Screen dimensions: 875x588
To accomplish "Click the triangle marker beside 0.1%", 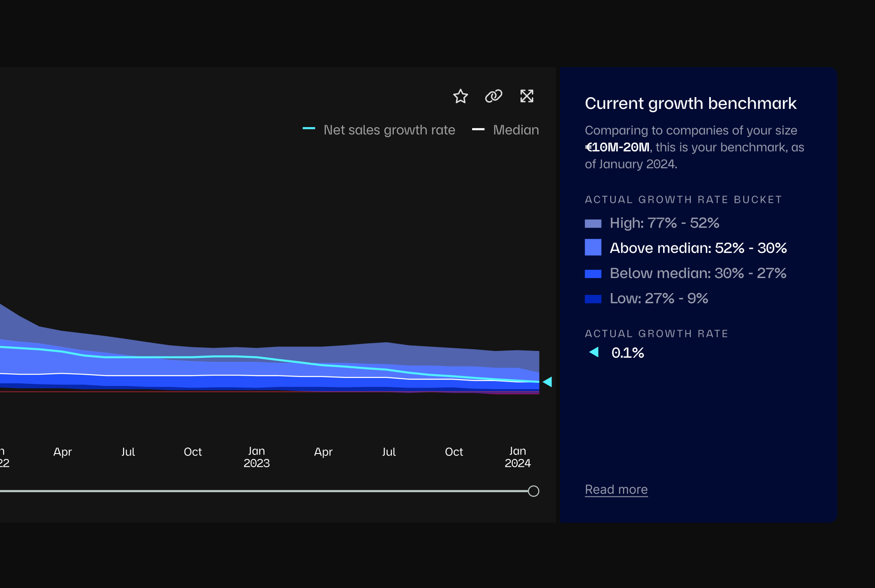I will (x=593, y=352).
